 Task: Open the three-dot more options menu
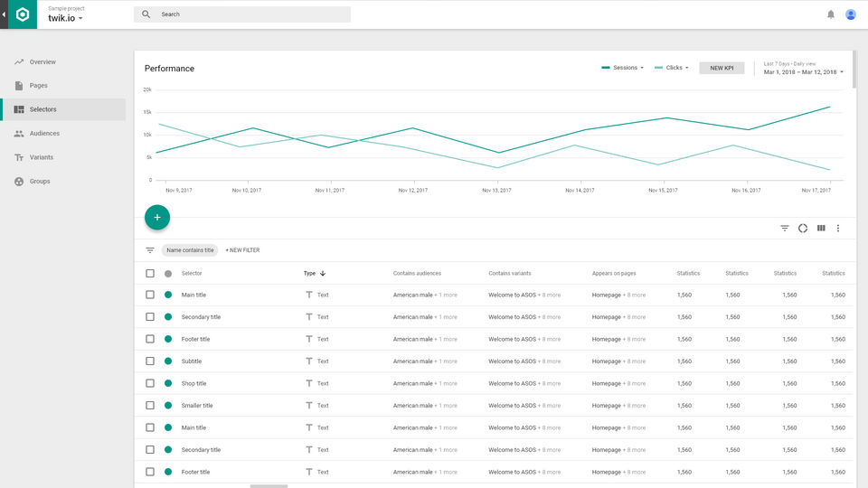point(838,228)
